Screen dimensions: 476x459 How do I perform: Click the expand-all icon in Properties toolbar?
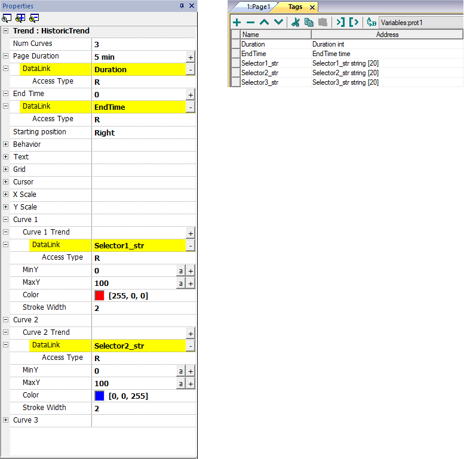point(20,18)
